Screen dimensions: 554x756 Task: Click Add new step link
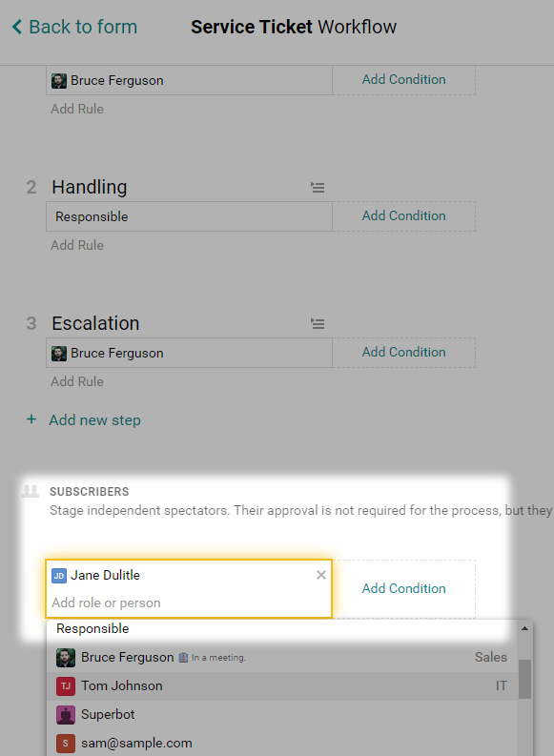click(94, 419)
